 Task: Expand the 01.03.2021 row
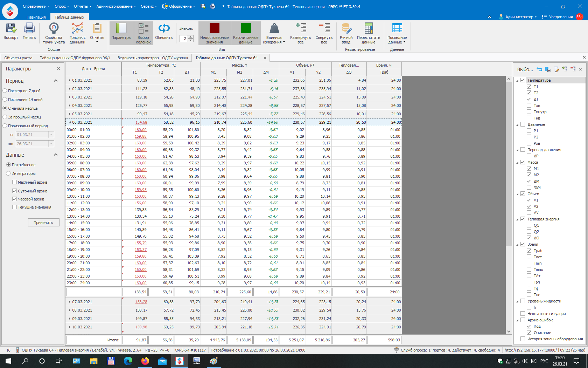(69, 81)
